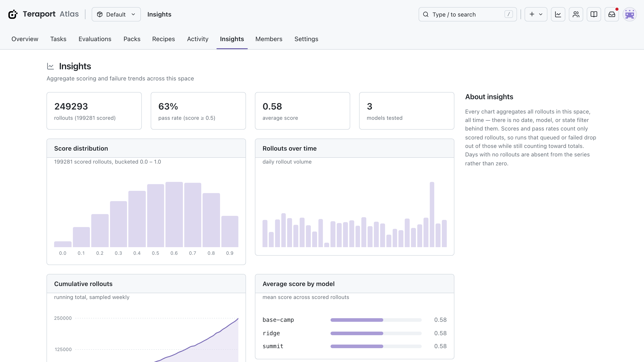Click the 0.58 average score card

tap(303, 111)
